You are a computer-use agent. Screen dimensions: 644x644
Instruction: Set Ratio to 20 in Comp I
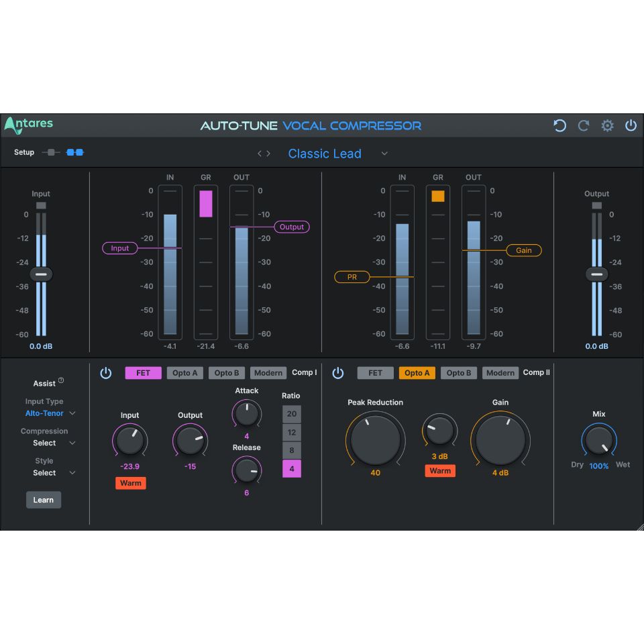coord(291,414)
